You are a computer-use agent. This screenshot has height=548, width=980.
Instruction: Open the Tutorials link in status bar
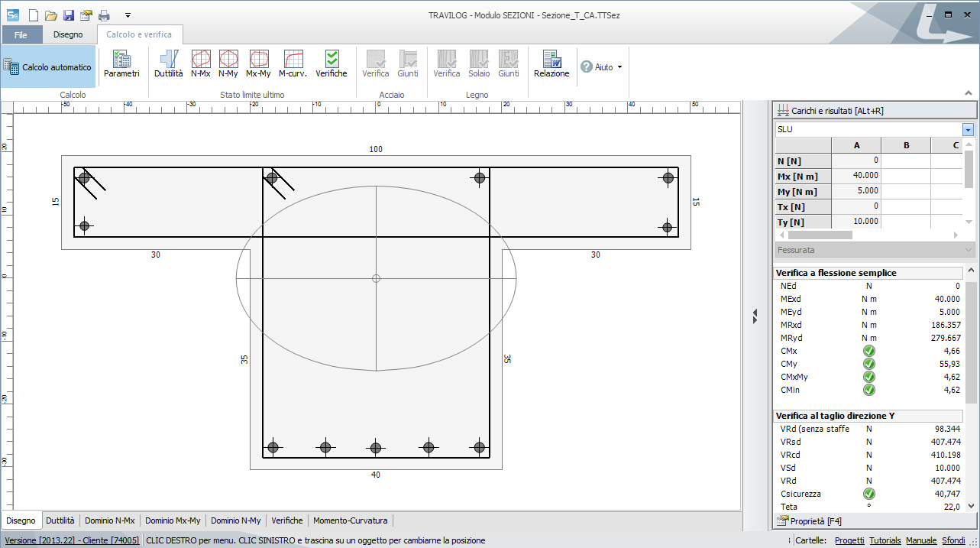click(885, 540)
